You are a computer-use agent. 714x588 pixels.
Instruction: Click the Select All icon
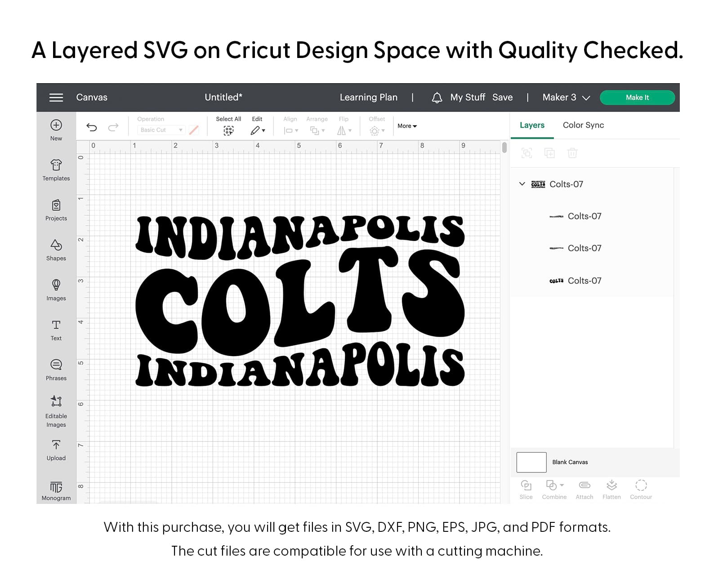228,131
